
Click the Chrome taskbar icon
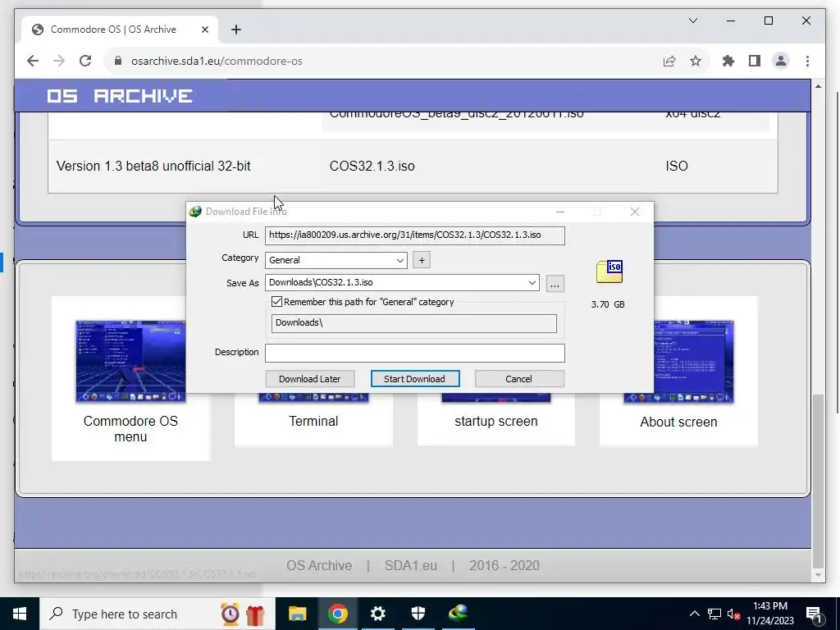[x=337, y=614]
